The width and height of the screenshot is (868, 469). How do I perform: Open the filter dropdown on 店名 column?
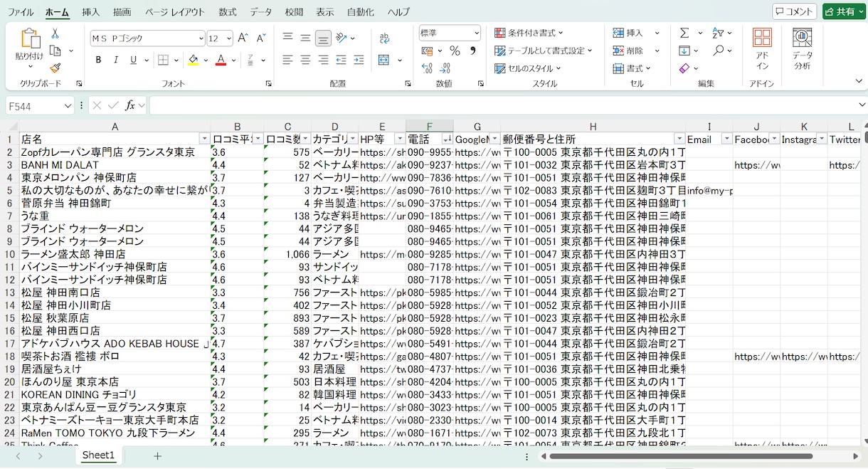[205, 139]
